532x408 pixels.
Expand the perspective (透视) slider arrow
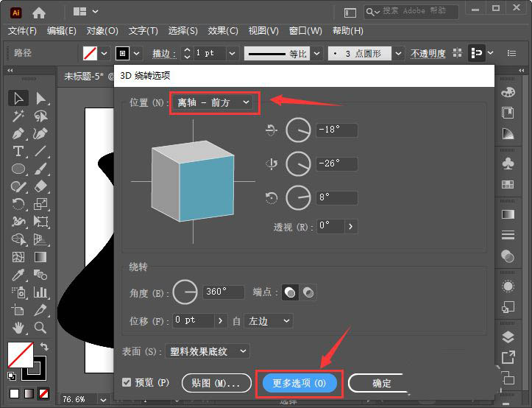351,226
